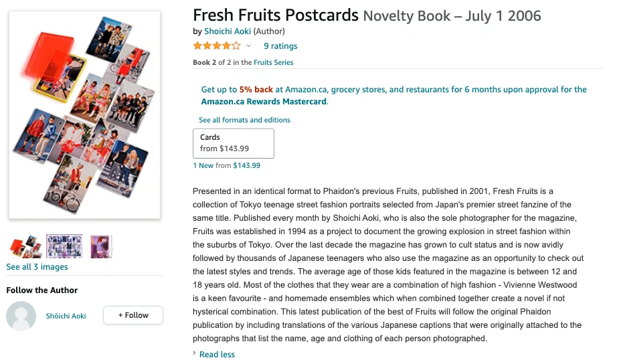Image resolution: width=619 pixels, height=364 pixels.
Task: Click the Read less chevron arrow
Action: pyautogui.click(x=195, y=353)
